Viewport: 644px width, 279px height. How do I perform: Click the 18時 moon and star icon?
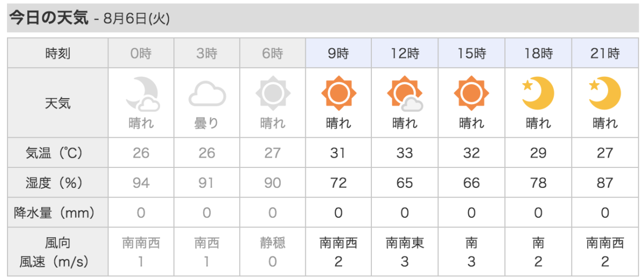point(537,93)
